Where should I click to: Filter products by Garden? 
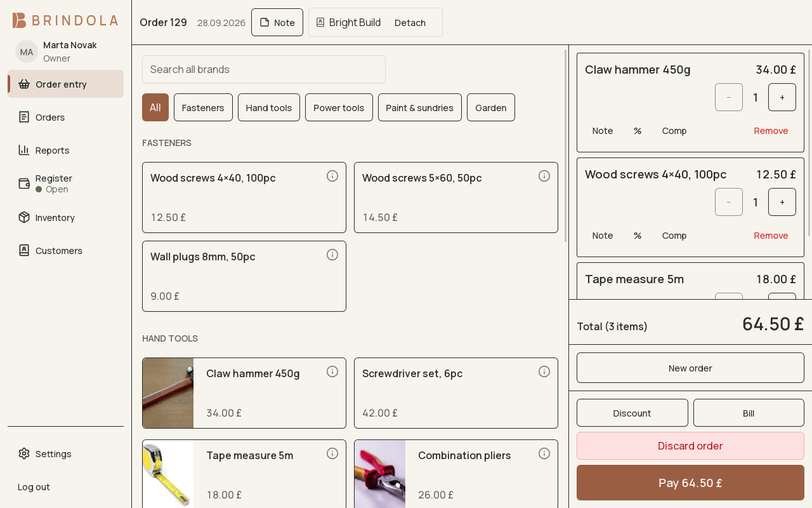491,107
